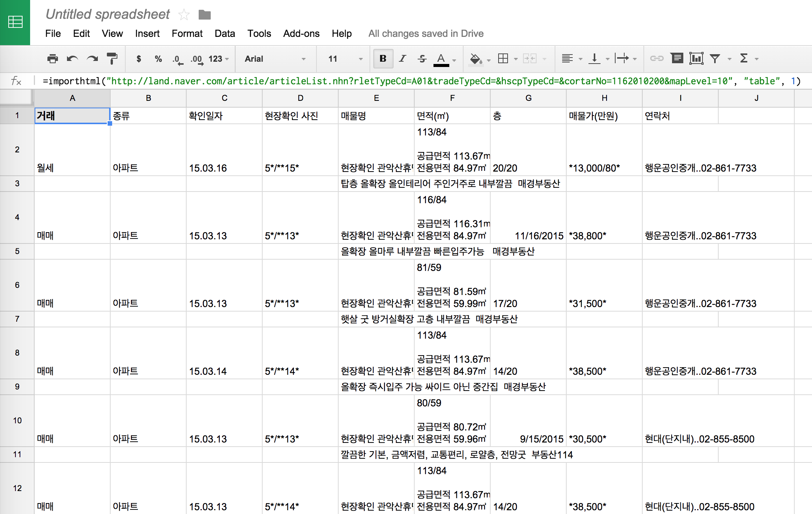Undo the last action
Image resolution: width=812 pixels, height=514 pixels.
click(x=72, y=59)
